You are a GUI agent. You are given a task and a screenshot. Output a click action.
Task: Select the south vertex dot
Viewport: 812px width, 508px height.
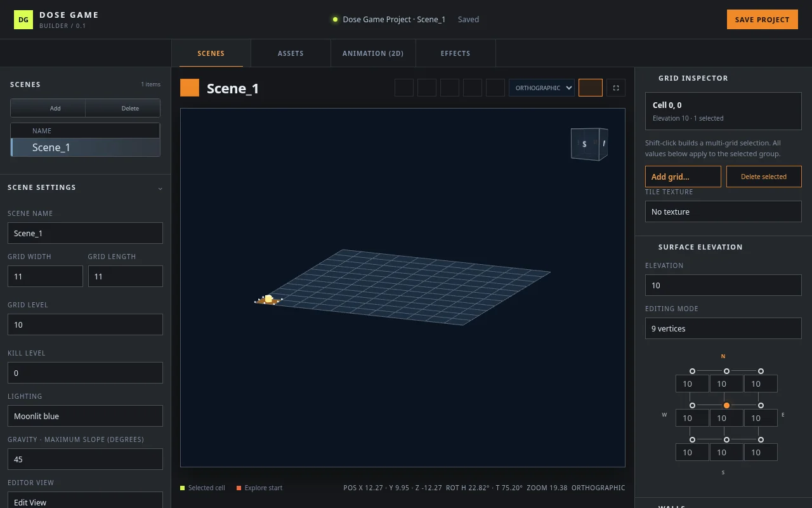(x=726, y=439)
